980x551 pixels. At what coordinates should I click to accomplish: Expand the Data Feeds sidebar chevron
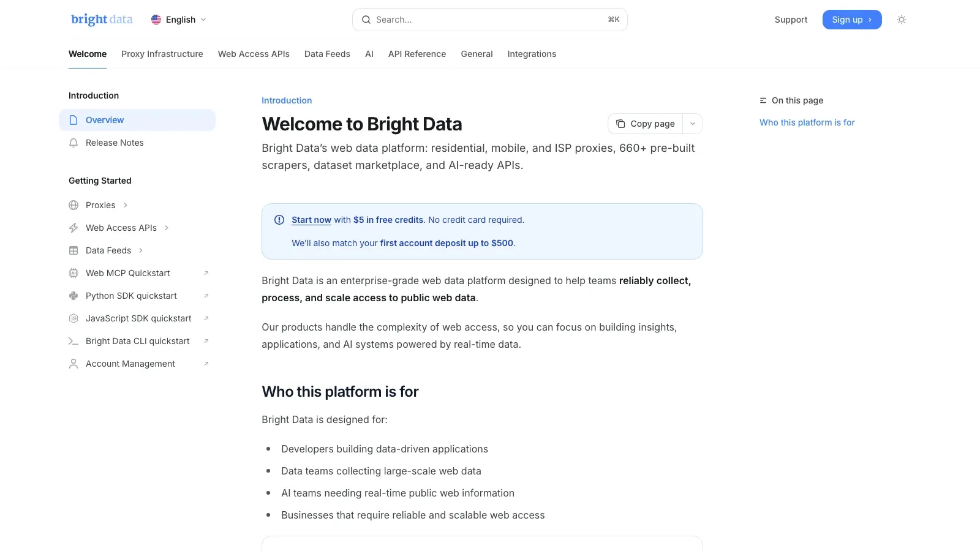[x=141, y=250]
